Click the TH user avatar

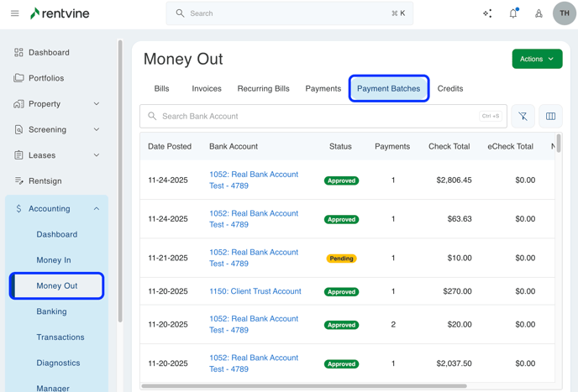(564, 13)
